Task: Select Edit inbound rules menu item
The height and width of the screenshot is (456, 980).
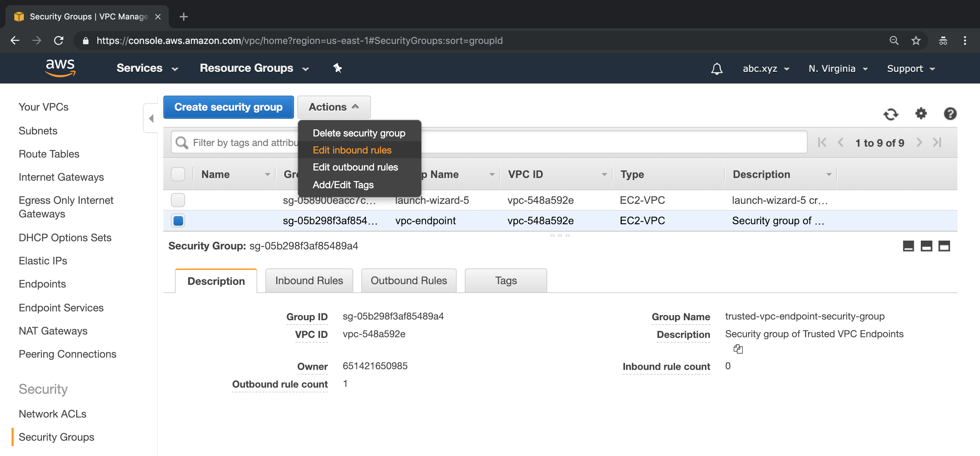Action: tap(352, 150)
